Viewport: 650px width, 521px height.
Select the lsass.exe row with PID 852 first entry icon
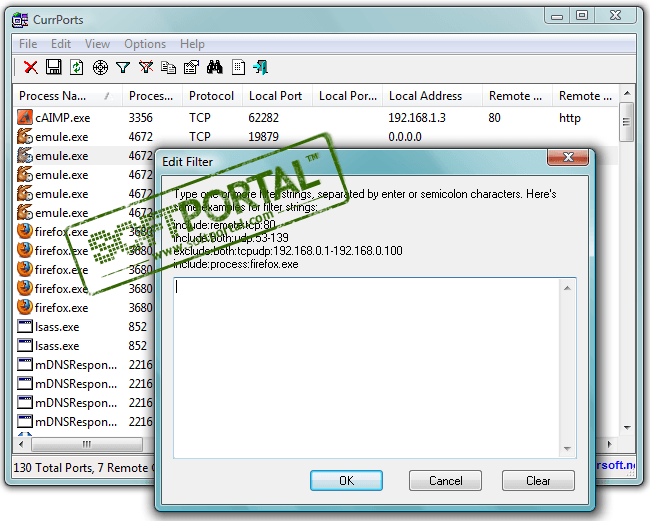tap(24, 327)
